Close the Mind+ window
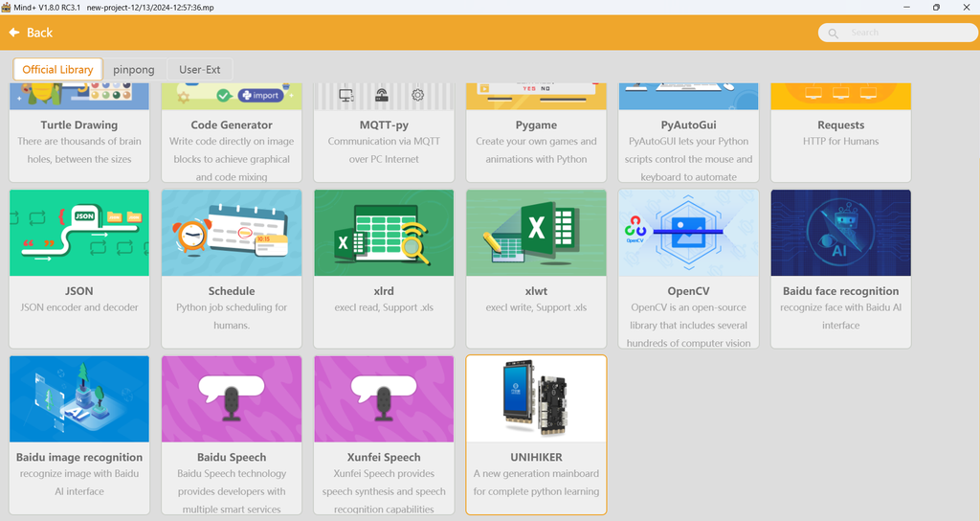Screen dimensions: 980x521 [966, 7]
